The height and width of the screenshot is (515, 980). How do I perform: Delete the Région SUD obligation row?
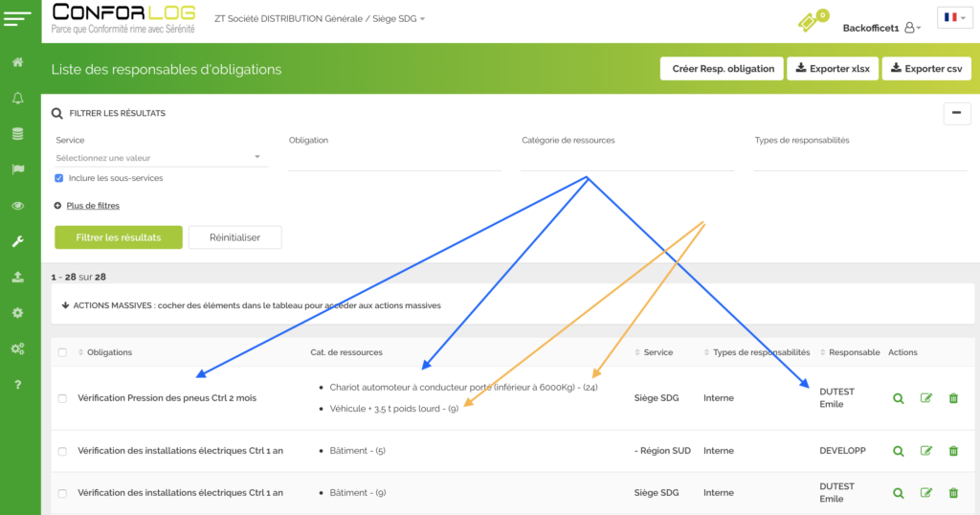(953, 451)
